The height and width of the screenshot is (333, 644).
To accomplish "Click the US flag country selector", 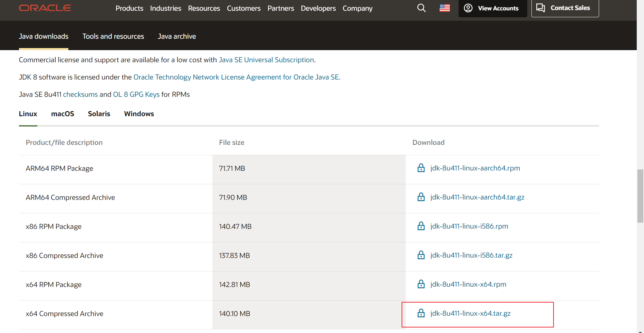I will point(444,8).
